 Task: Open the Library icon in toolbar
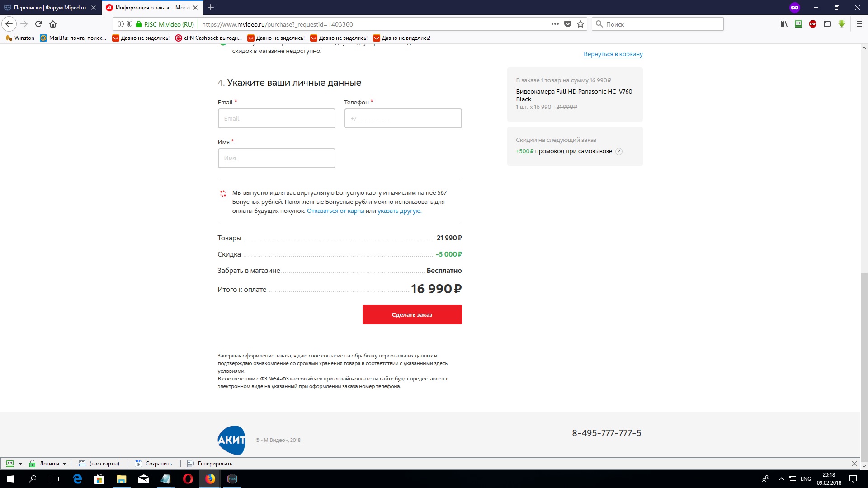point(784,24)
